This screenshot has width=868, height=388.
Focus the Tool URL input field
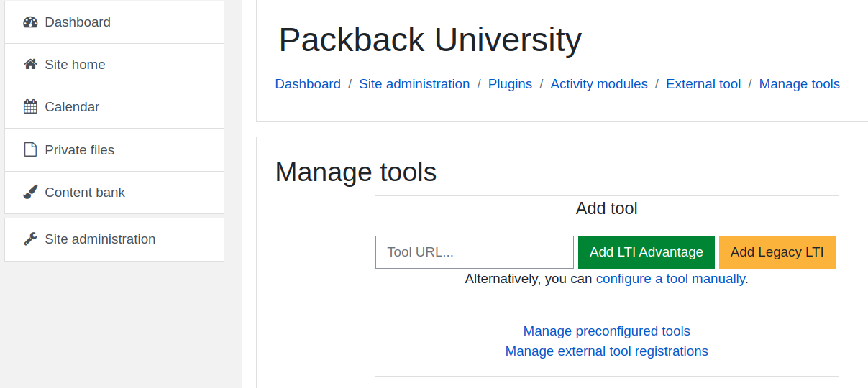475,252
